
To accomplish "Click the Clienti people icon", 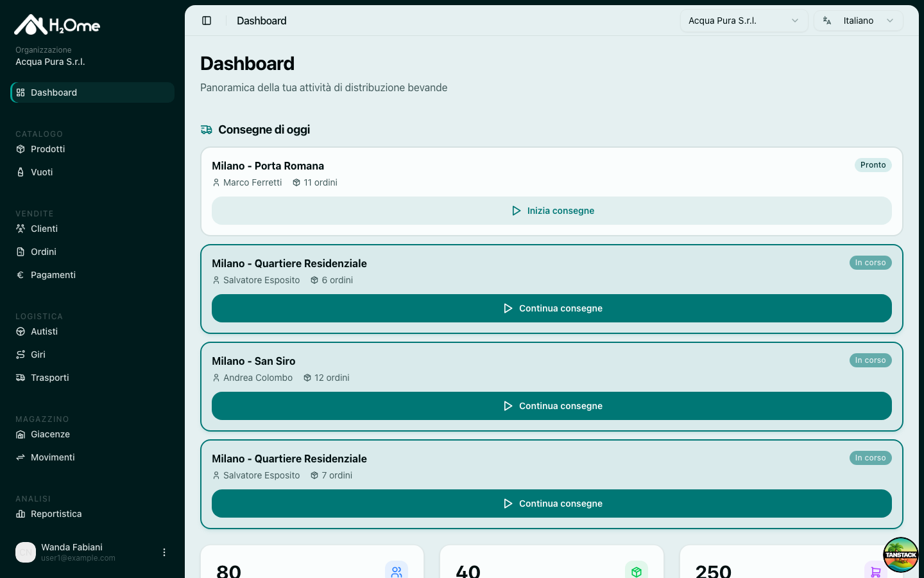I will (21, 229).
